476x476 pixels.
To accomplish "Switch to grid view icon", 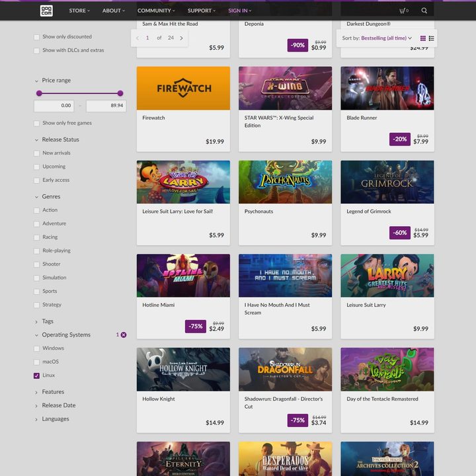I will pos(422,38).
